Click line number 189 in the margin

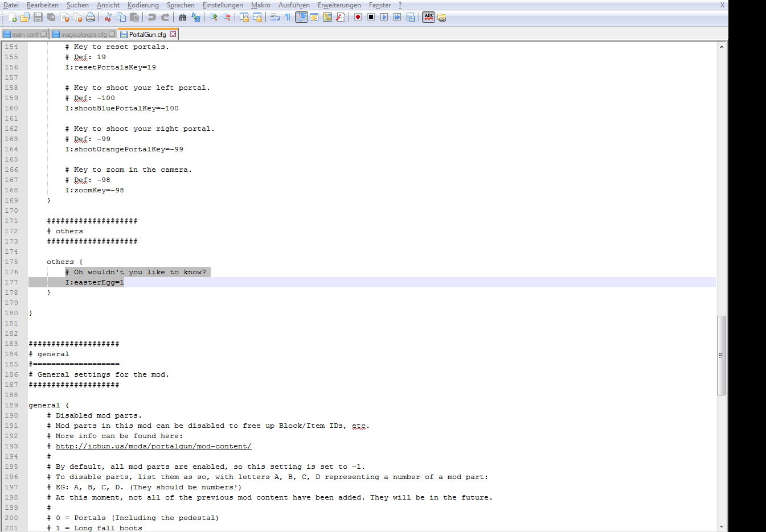(11, 405)
